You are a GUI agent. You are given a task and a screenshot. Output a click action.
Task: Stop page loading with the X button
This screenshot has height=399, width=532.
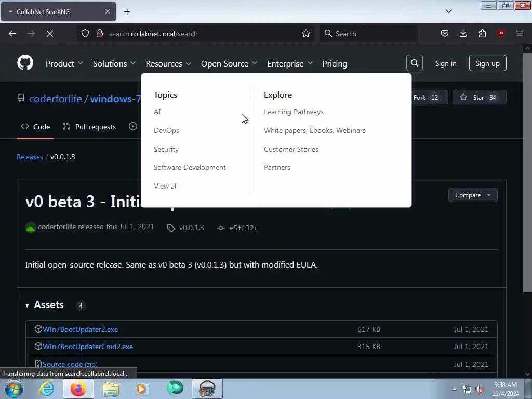pyautogui.click(x=50, y=34)
